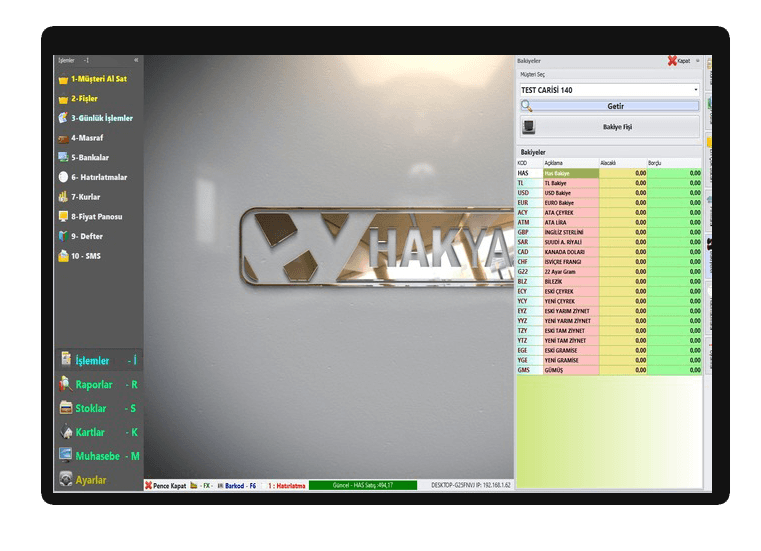This screenshot has height=551, width=761.
Task: Click the FX icon in the status bar
Action: (194, 485)
